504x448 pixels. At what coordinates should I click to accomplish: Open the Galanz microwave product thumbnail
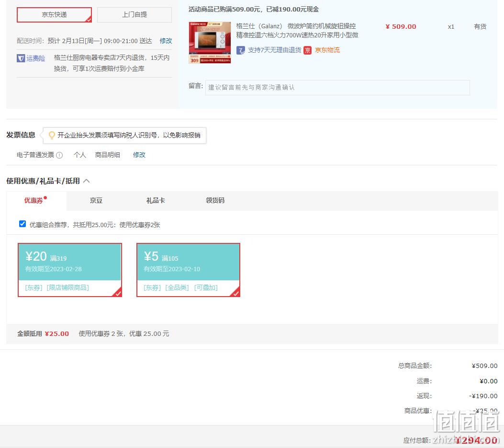(x=210, y=43)
